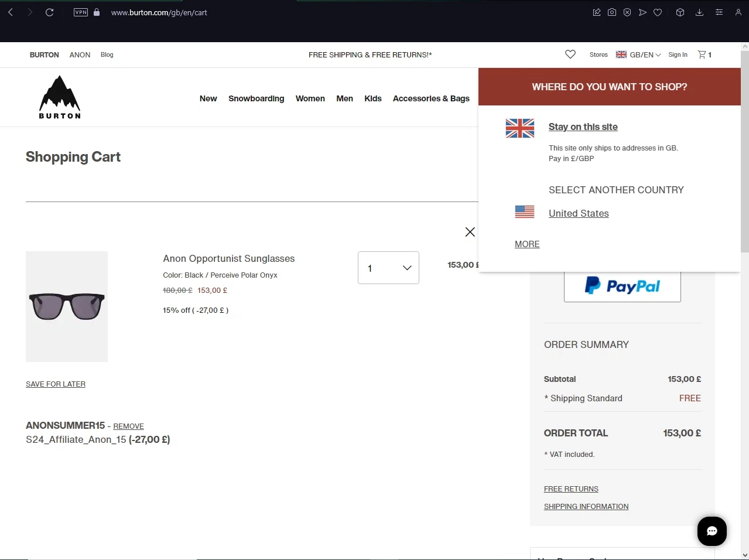Click the page scrollbar up arrow

[x=744, y=47]
